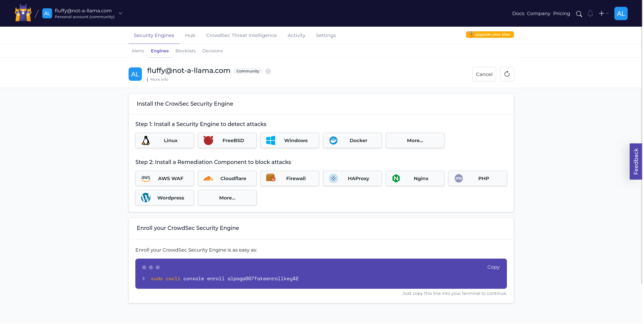This screenshot has height=324, width=644.
Task: Select the Cloudflare remediation icon
Action: (x=208, y=178)
